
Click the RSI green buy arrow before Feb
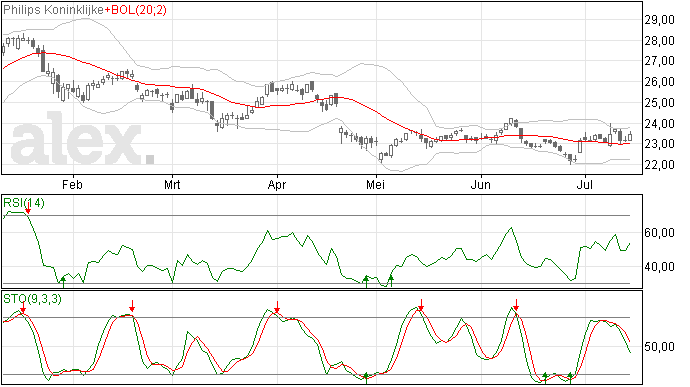(x=63, y=281)
